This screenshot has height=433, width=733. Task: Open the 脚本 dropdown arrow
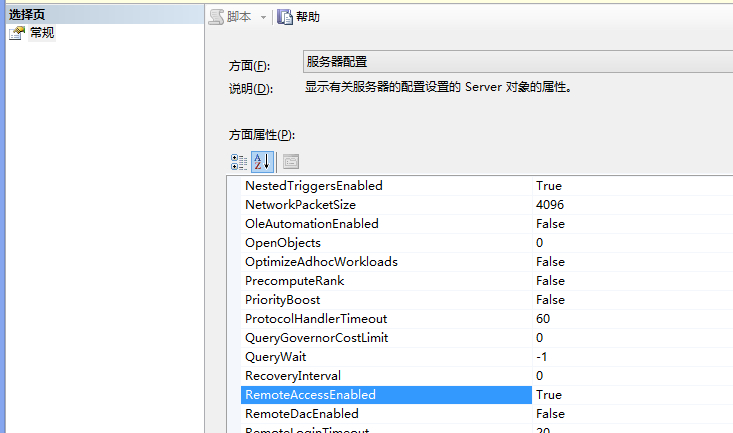(x=264, y=17)
